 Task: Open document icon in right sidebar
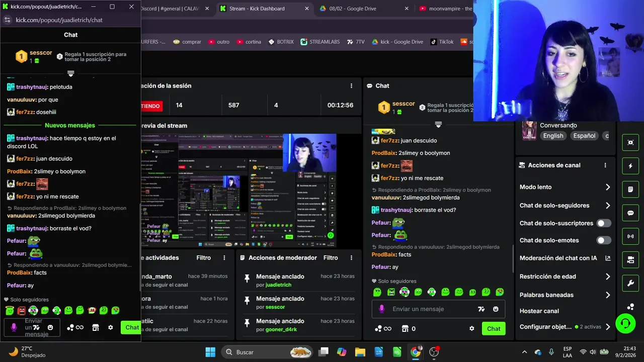click(630, 190)
